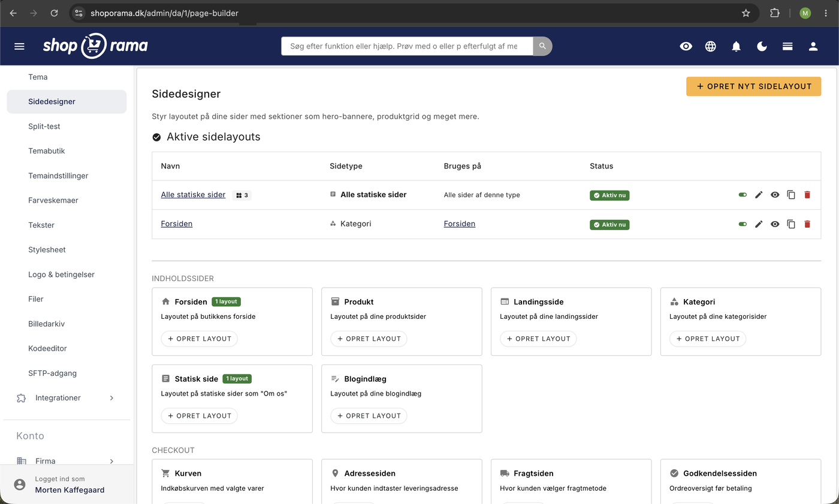Delete the Alle statiske sider layout
The width and height of the screenshot is (839, 504).
click(x=807, y=195)
